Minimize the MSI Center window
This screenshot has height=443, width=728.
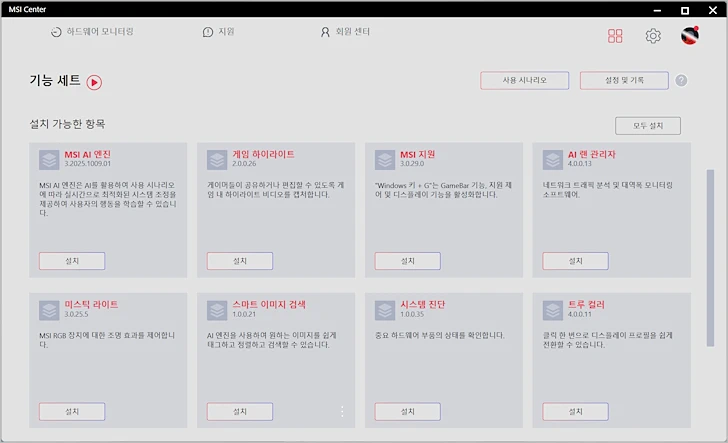pos(657,10)
